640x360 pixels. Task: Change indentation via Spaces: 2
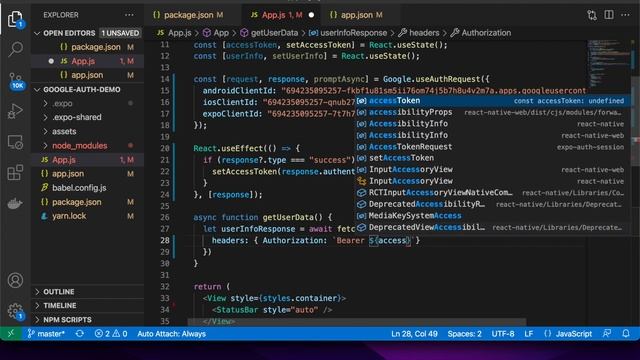[x=464, y=333]
